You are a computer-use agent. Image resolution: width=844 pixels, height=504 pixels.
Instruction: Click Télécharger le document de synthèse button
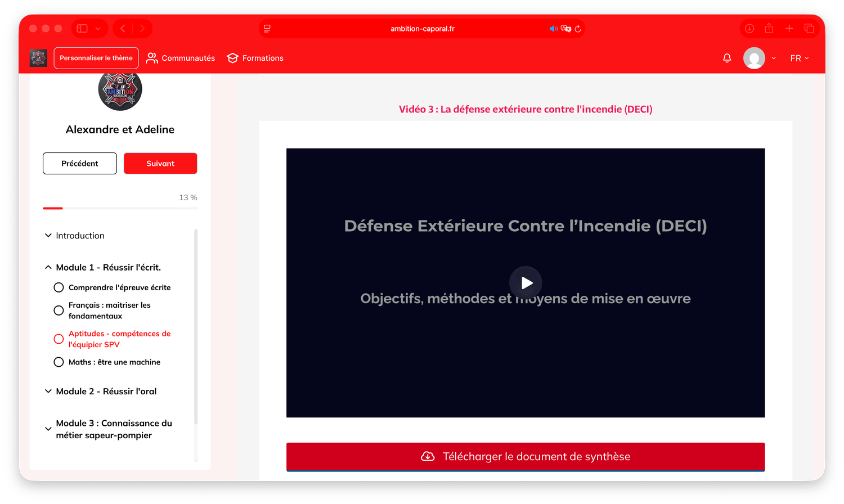point(526,457)
